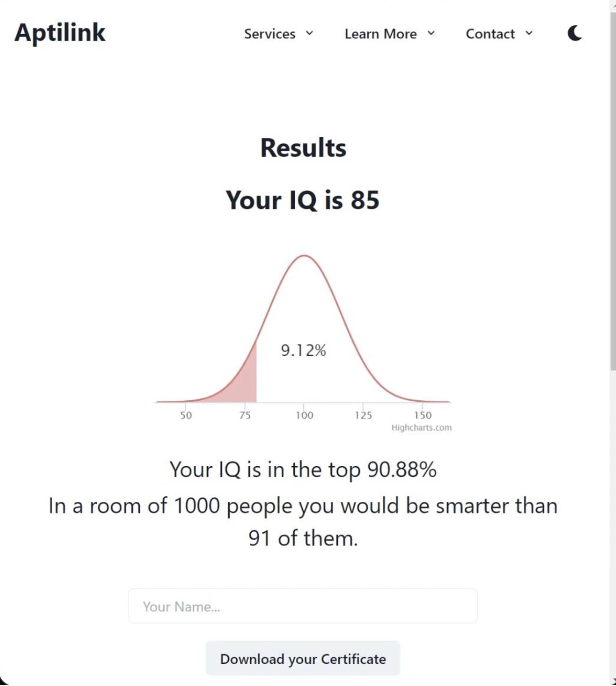Click the 150 axis tick label
The height and width of the screenshot is (686, 616).
(423, 415)
